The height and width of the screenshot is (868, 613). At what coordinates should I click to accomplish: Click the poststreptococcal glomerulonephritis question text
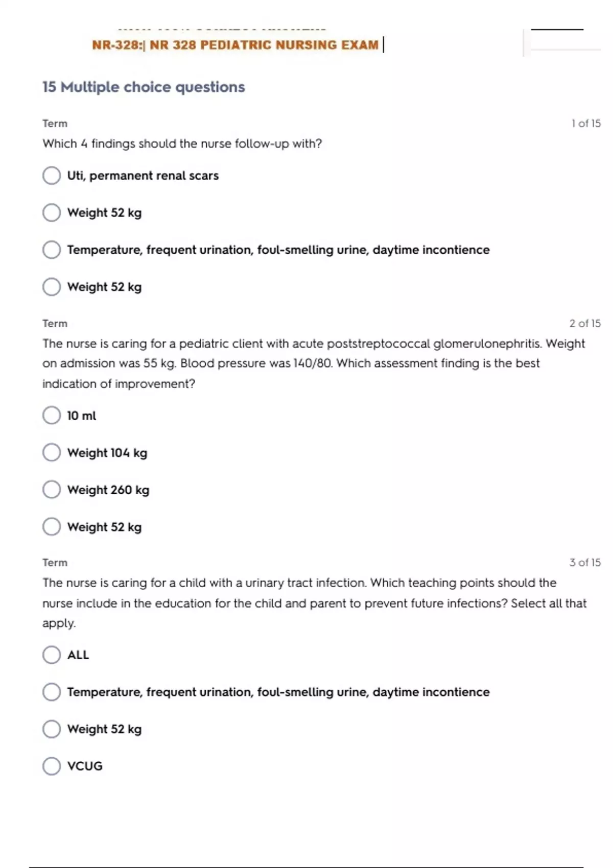coord(313,363)
